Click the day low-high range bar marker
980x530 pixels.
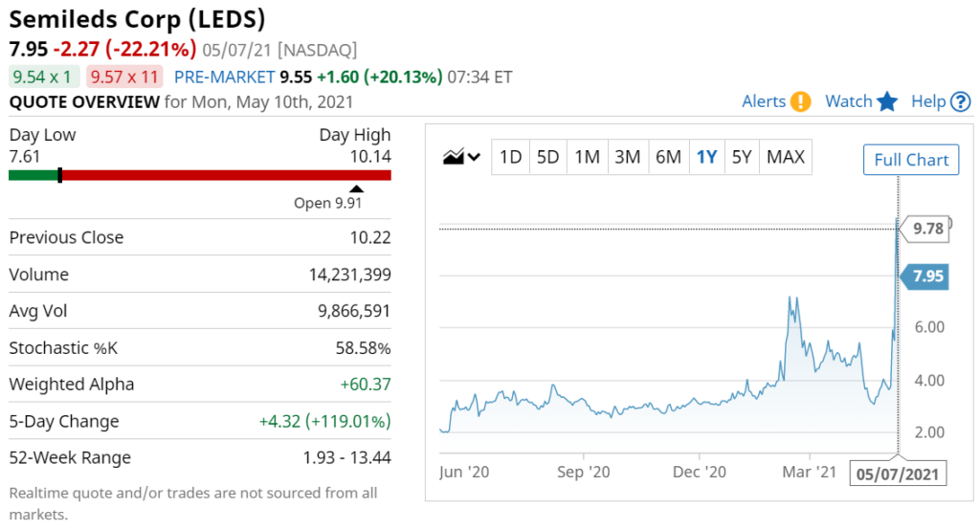(x=60, y=175)
